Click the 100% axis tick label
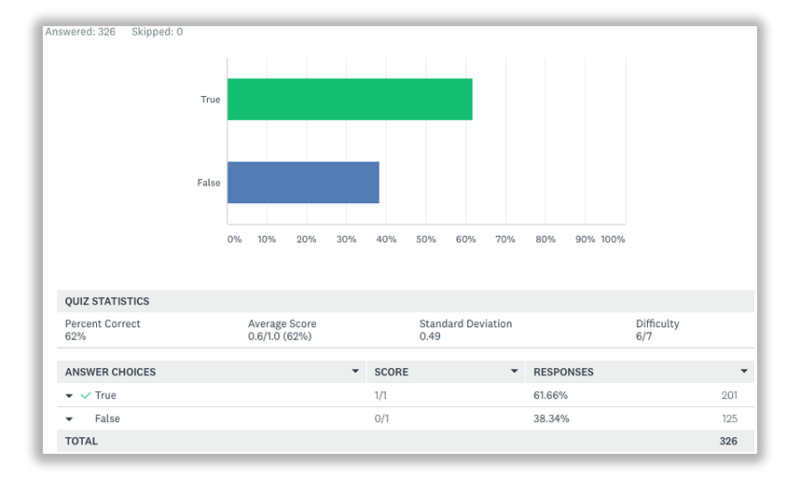This screenshot has width=800, height=479. coord(613,239)
